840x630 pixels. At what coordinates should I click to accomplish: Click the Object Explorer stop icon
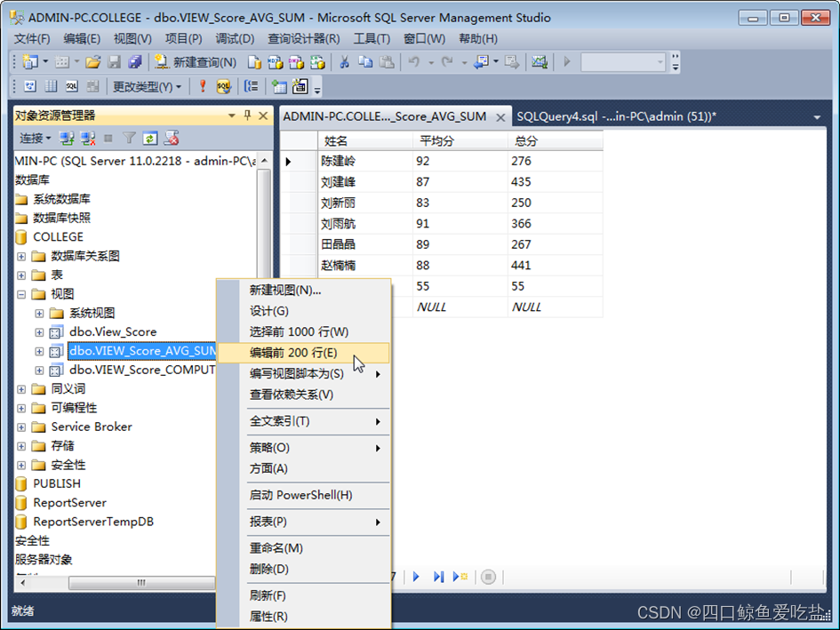(108, 139)
